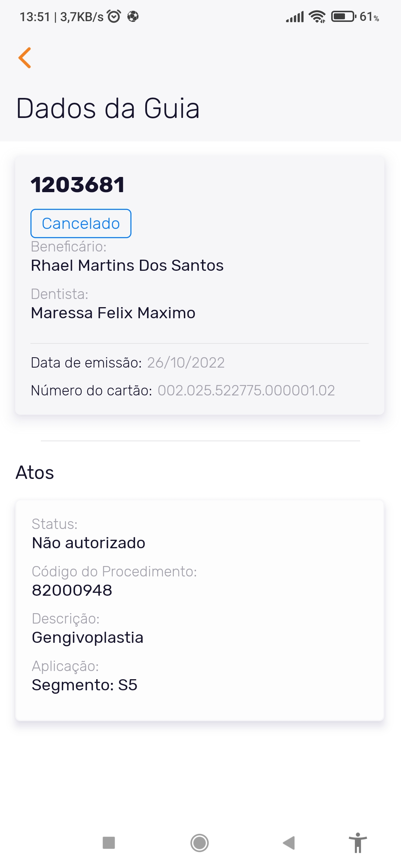Select guide number 1203681
401x868 pixels.
pos(78,185)
